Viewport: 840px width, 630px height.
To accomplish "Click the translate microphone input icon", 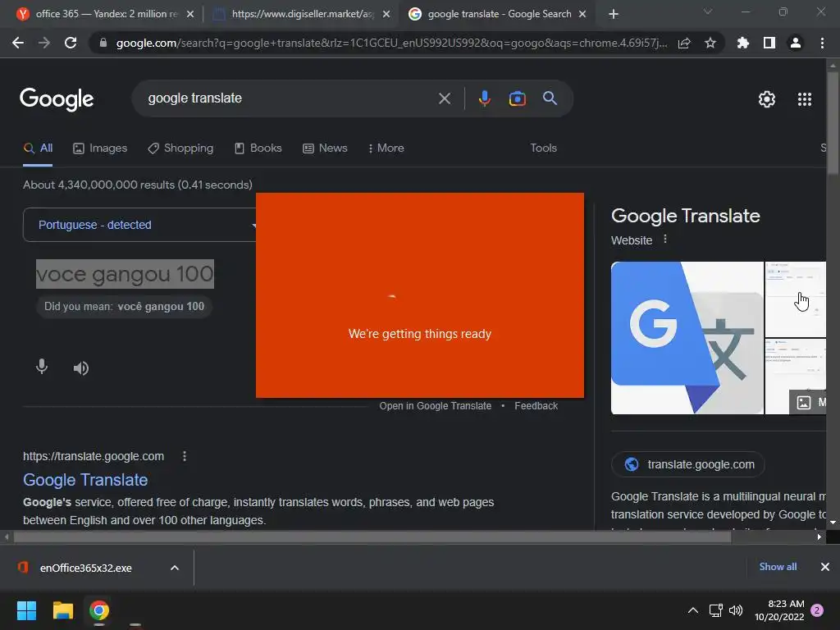I will tap(42, 367).
